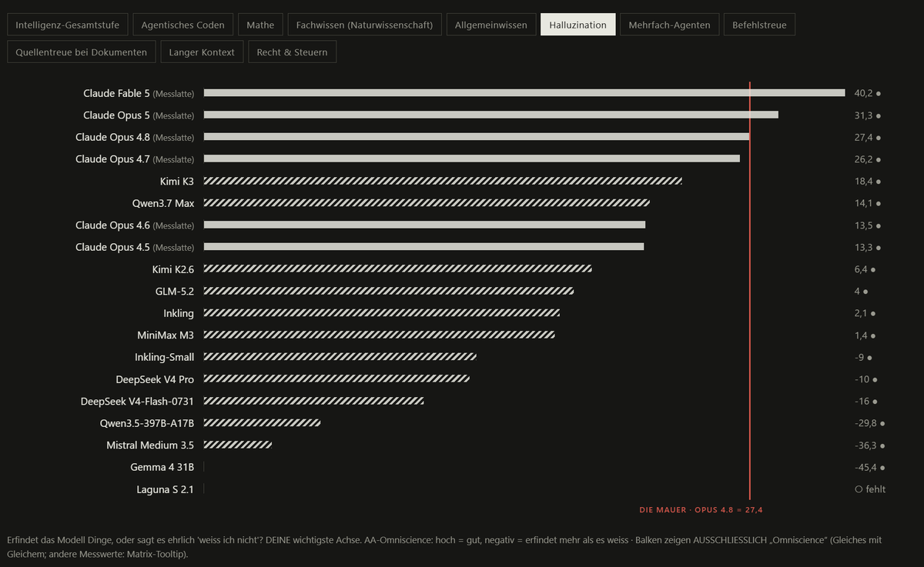The height and width of the screenshot is (567, 924).
Task: Click the MiniMax M3 striped bar
Action: pos(379,335)
